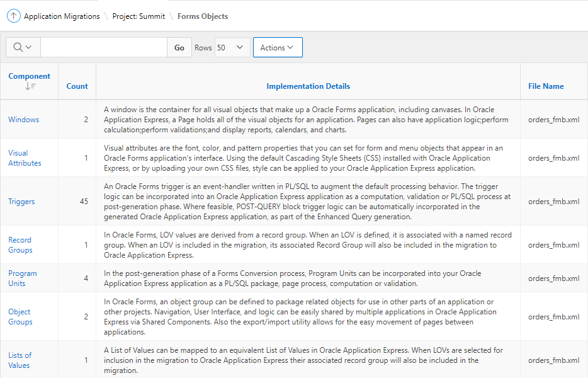Click the count 1 in Visual Attributes row
The image size is (588, 378).
86,158
